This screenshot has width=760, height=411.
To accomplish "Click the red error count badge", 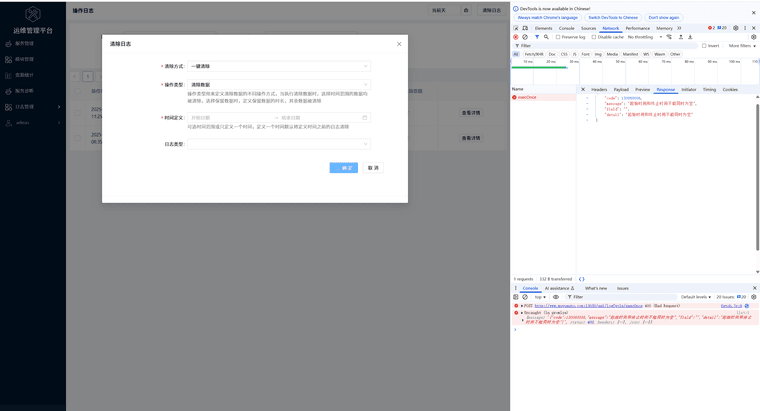I will (x=711, y=28).
